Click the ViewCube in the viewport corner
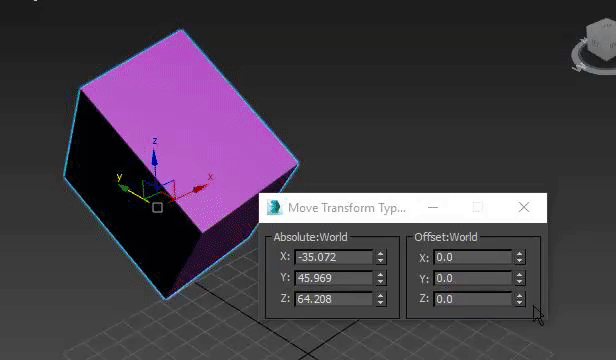This screenshot has height=360, width=616. tap(601, 39)
